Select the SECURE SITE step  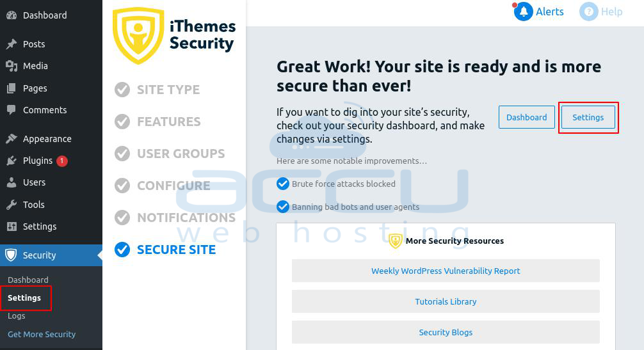point(176,250)
